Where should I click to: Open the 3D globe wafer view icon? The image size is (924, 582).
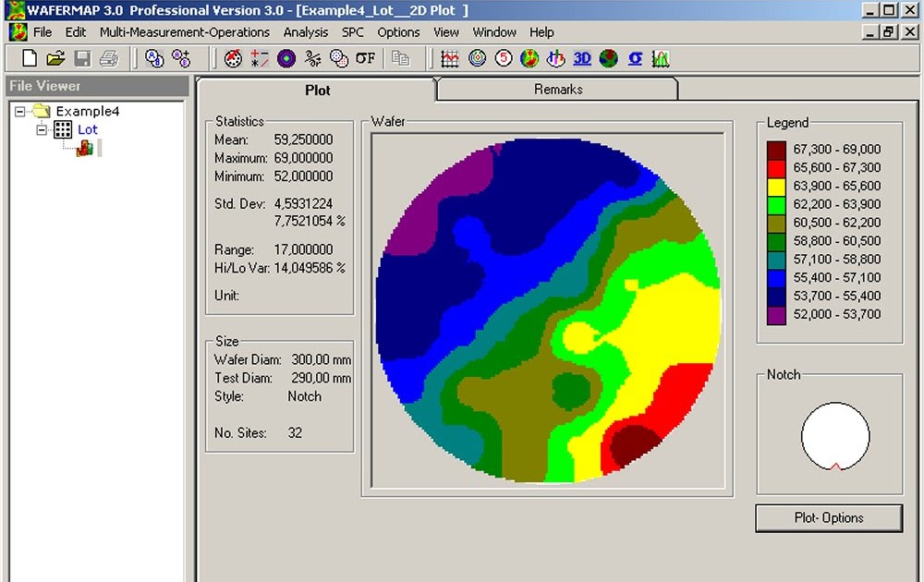[606, 57]
